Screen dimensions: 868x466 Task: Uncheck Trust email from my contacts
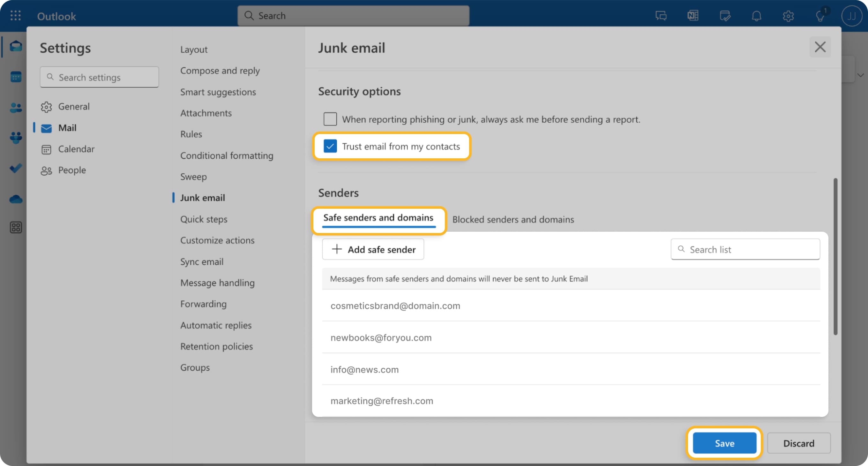pos(330,146)
